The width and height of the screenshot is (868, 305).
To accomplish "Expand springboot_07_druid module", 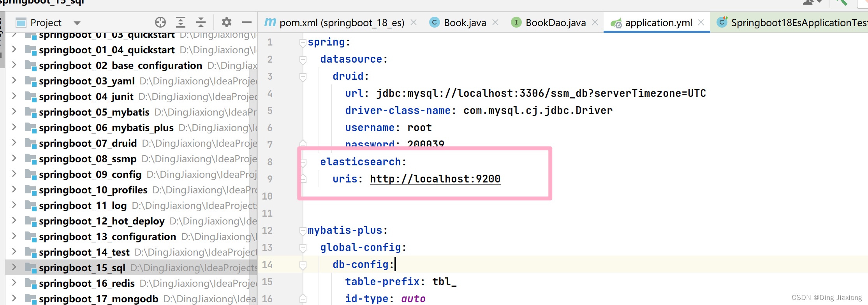I will [14, 142].
